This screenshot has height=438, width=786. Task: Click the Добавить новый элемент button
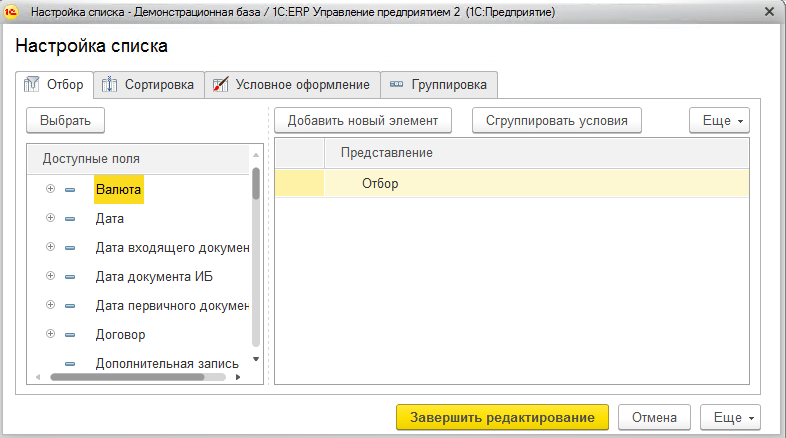coord(363,121)
